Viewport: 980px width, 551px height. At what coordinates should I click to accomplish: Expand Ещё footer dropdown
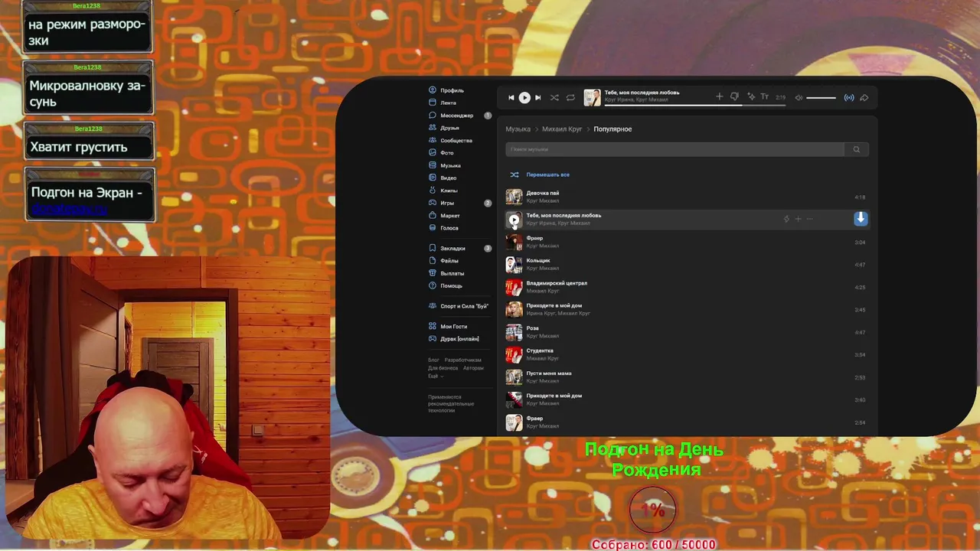click(x=435, y=377)
